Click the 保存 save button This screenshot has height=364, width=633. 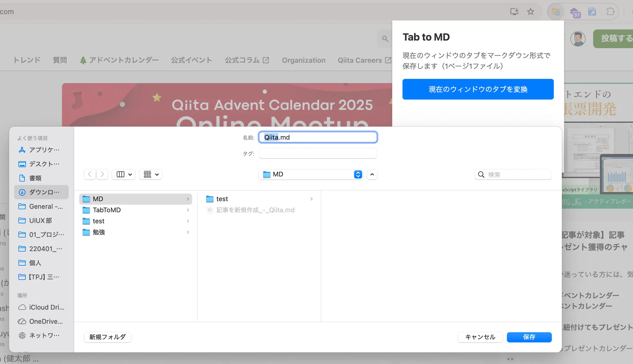[x=529, y=337]
